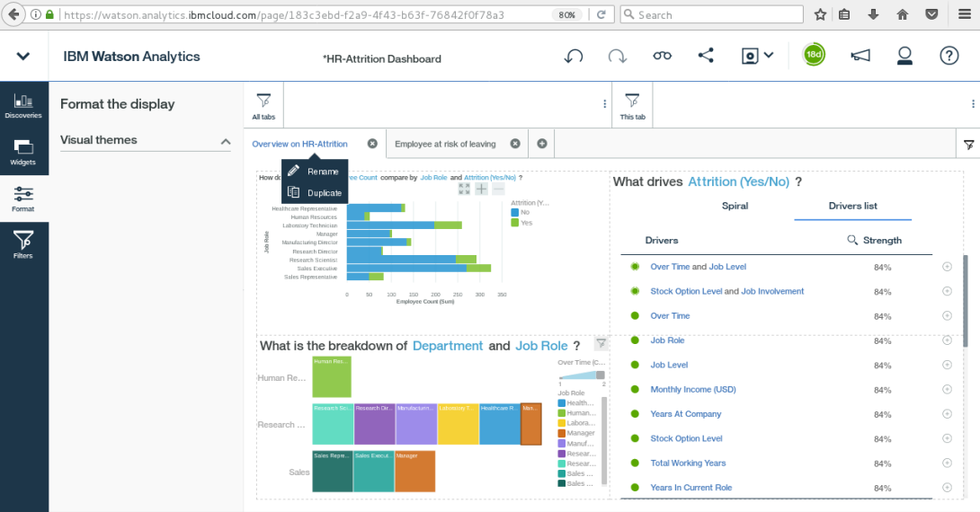Image resolution: width=980 pixels, height=512 pixels.
Task: Click the All tabs filter icon
Action: (x=263, y=105)
